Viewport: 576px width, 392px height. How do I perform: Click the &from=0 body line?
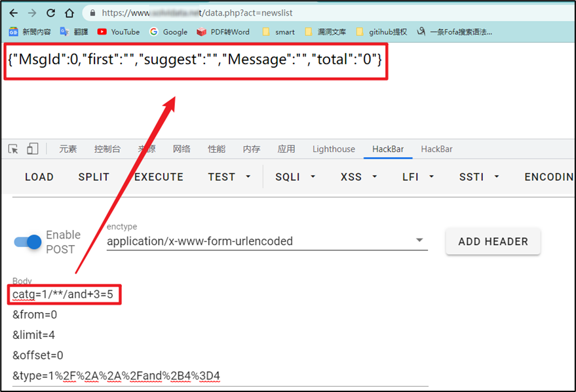[35, 315]
